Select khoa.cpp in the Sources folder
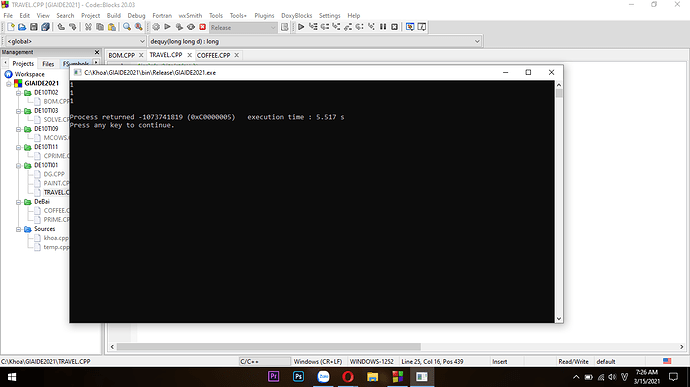The width and height of the screenshot is (690, 387). pos(56,238)
